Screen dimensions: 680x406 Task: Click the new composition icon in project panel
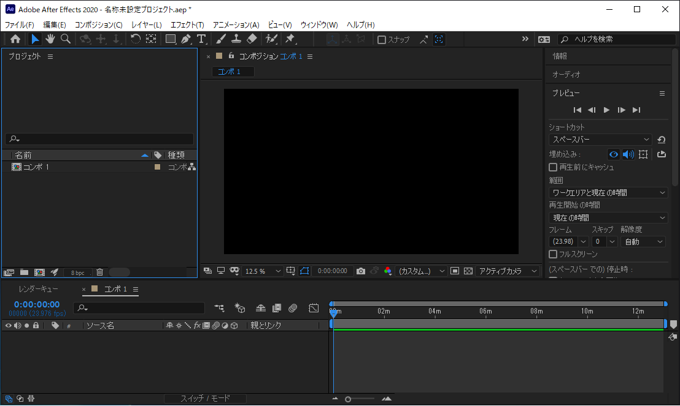[x=39, y=272]
